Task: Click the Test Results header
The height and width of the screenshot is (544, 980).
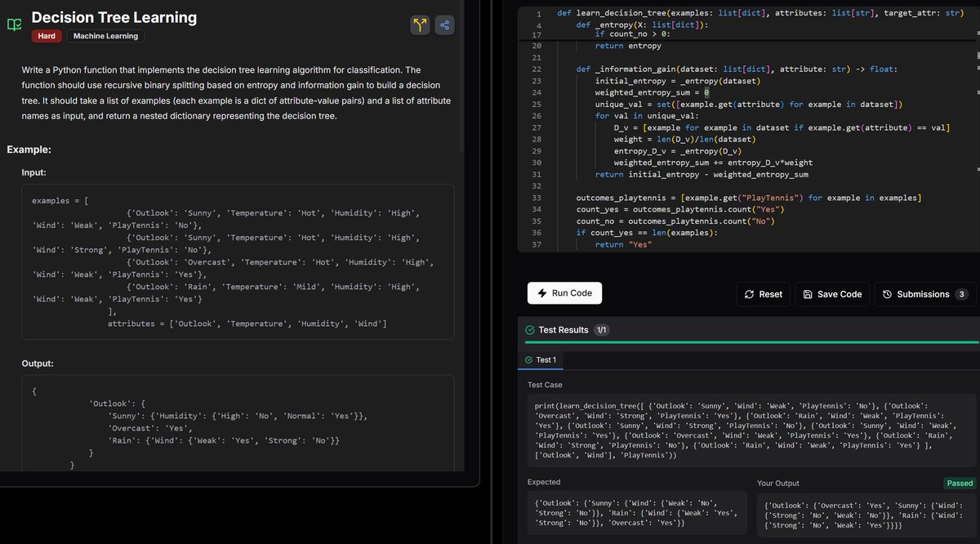Action: 563,330
